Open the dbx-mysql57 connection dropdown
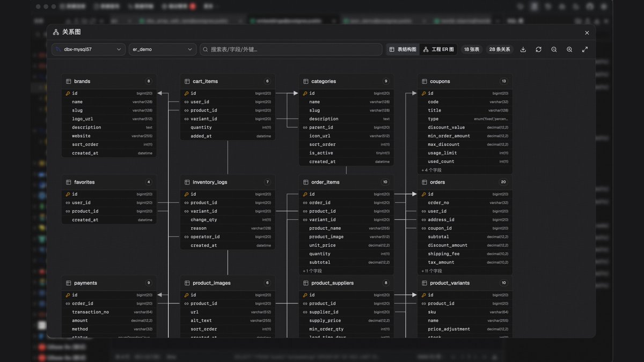The image size is (644, 362). (89, 49)
